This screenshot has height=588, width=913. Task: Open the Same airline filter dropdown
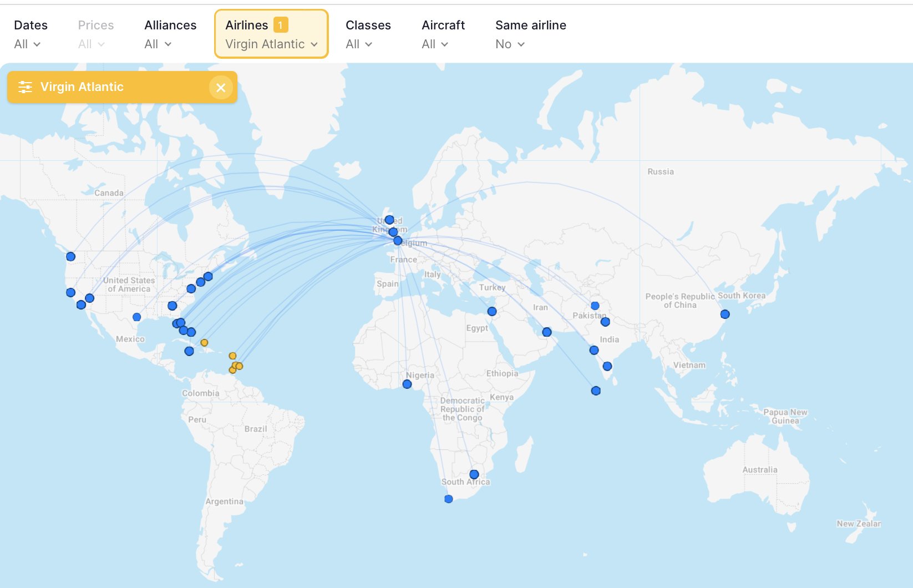530,34
